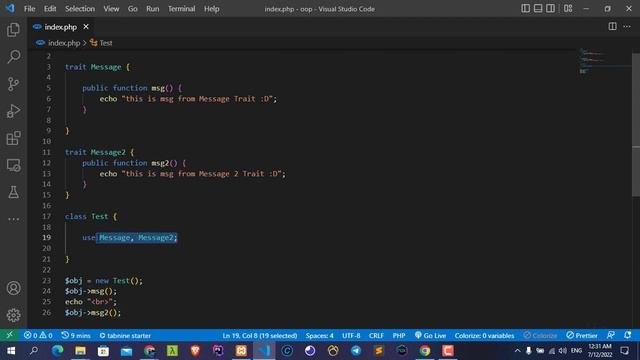The image size is (640, 360).
Task: Open the Edit menu
Action: 50,9
